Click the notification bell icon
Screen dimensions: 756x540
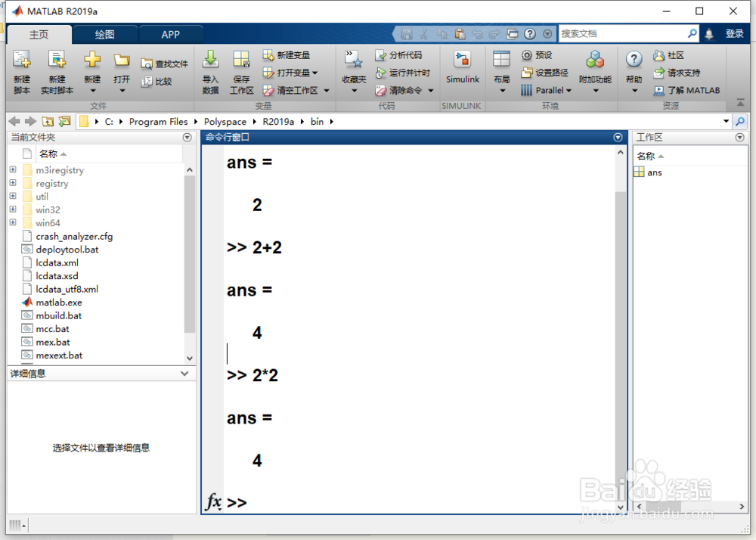[x=709, y=34]
